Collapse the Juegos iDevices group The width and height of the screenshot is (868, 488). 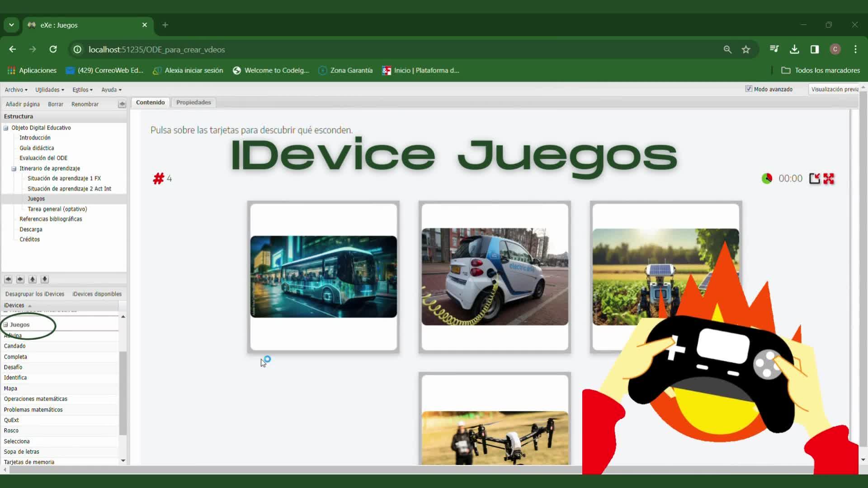(x=6, y=325)
